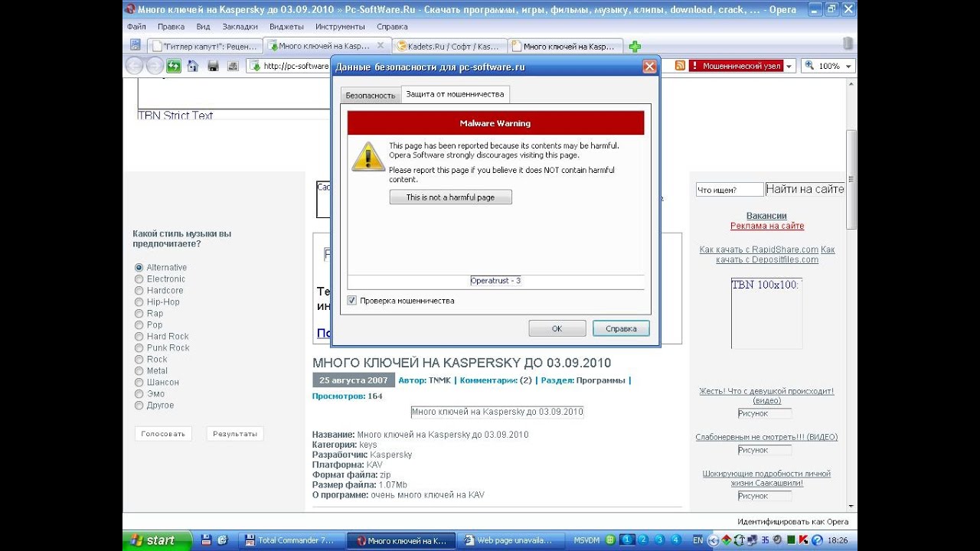Screen dimensions: 980x551
Task: Select Hip-Hop radio button in poll
Action: point(139,302)
